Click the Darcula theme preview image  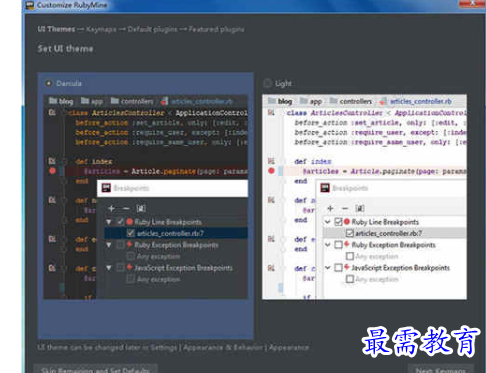click(x=146, y=197)
